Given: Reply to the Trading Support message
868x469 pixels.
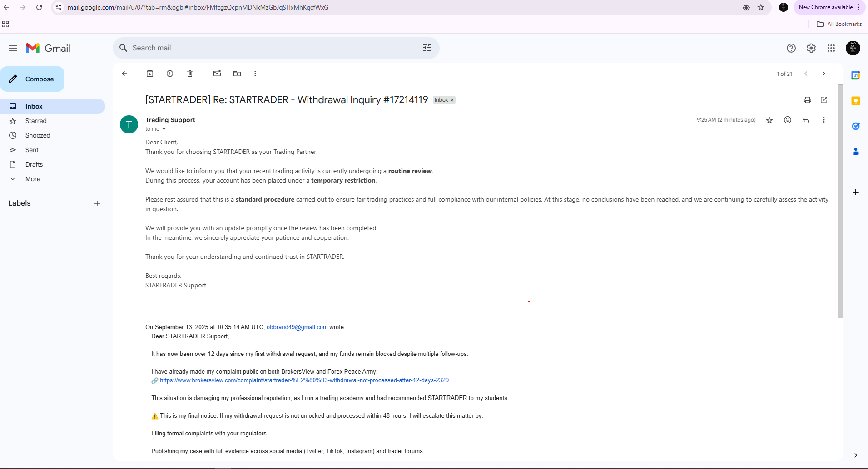Looking at the screenshot, I should point(806,120).
